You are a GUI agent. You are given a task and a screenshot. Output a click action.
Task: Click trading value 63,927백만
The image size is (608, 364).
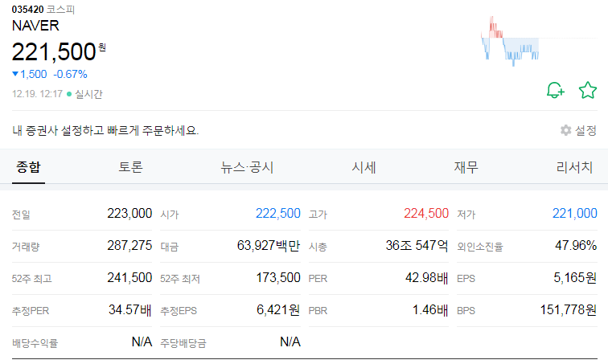[x=269, y=246]
